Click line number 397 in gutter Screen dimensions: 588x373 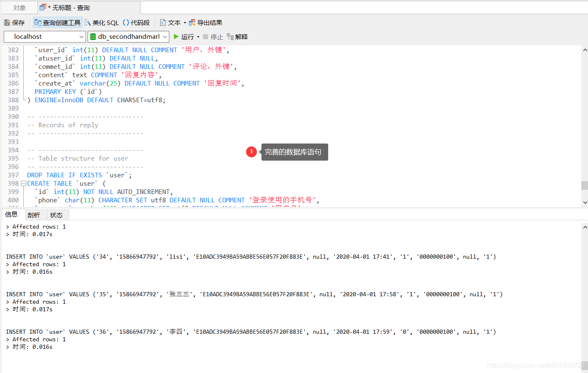click(x=13, y=175)
